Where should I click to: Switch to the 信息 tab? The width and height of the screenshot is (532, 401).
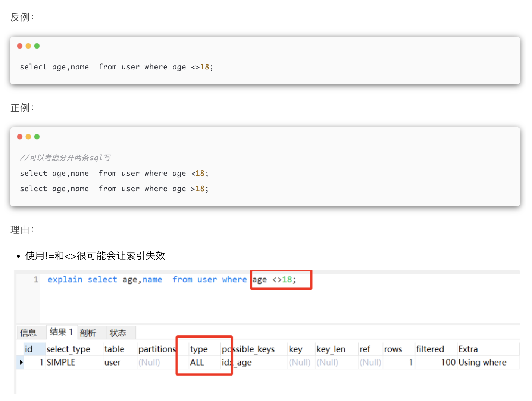click(28, 333)
